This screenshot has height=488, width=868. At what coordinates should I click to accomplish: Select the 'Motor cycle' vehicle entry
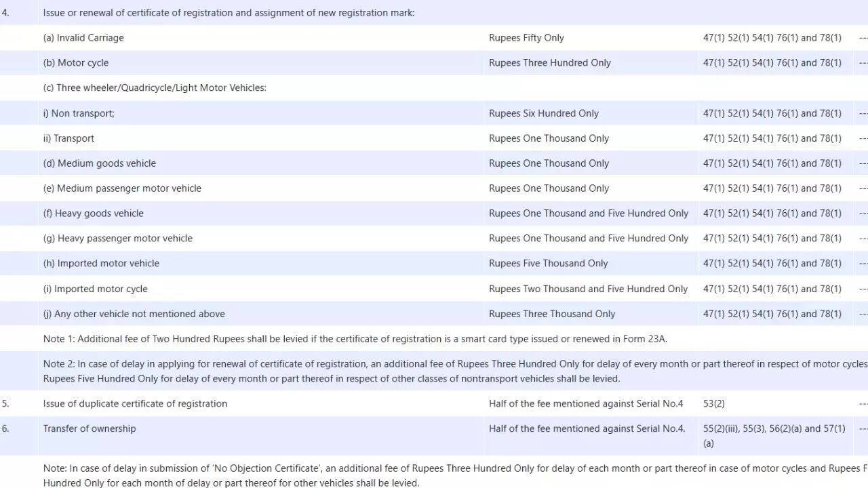click(75, 63)
